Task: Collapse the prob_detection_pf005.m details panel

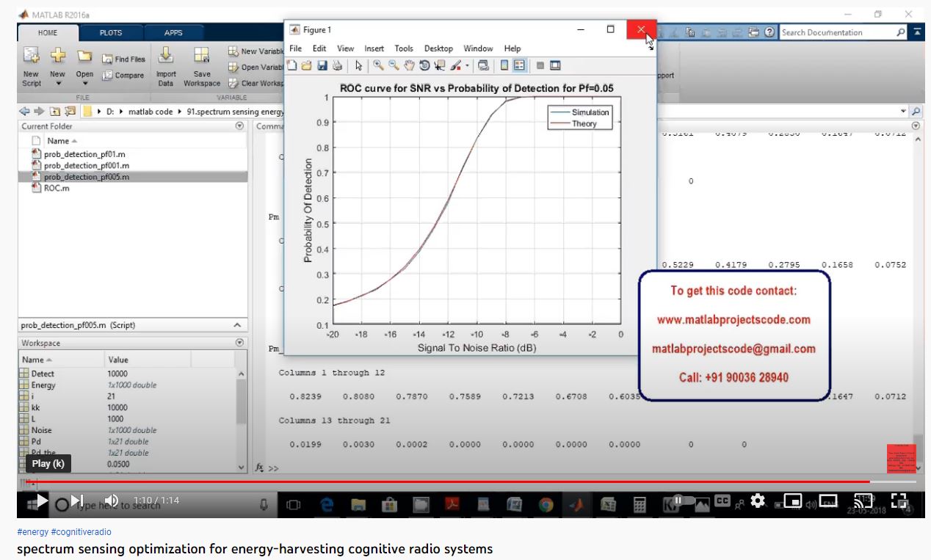Action: point(236,325)
